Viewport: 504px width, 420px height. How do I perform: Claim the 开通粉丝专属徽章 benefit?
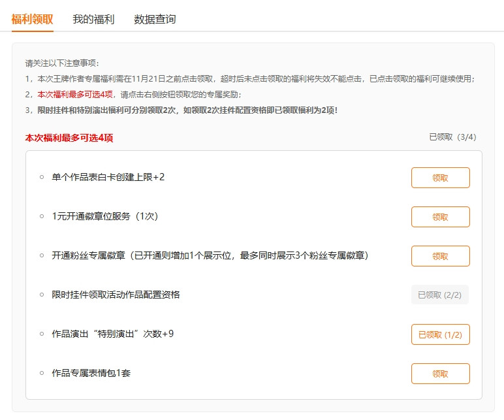[x=440, y=256]
